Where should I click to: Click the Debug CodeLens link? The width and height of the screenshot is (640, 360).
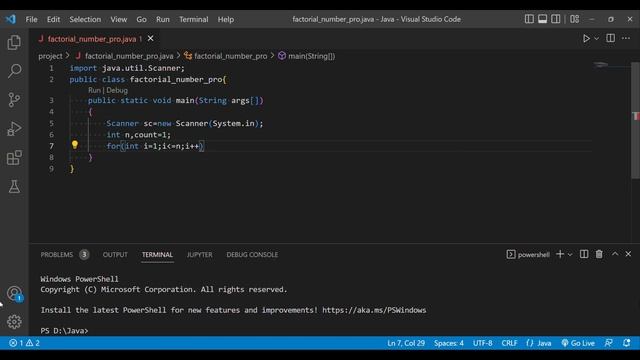click(117, 90)
